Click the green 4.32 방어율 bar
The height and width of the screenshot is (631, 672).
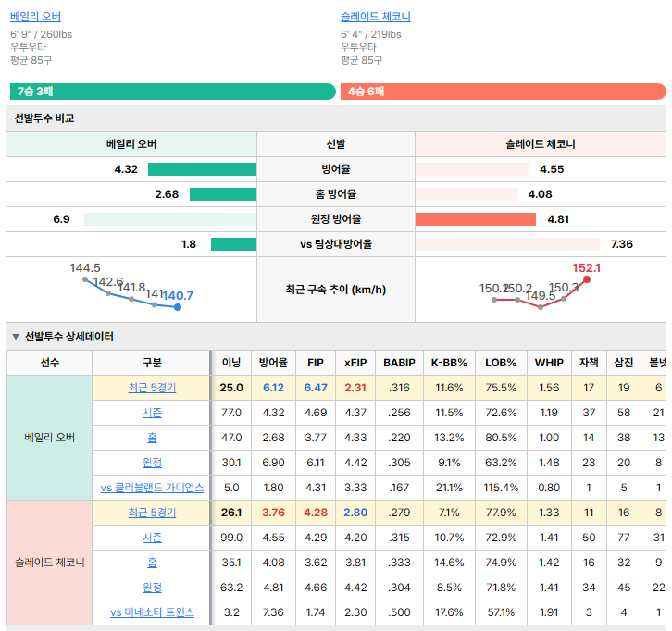[203, 169]
